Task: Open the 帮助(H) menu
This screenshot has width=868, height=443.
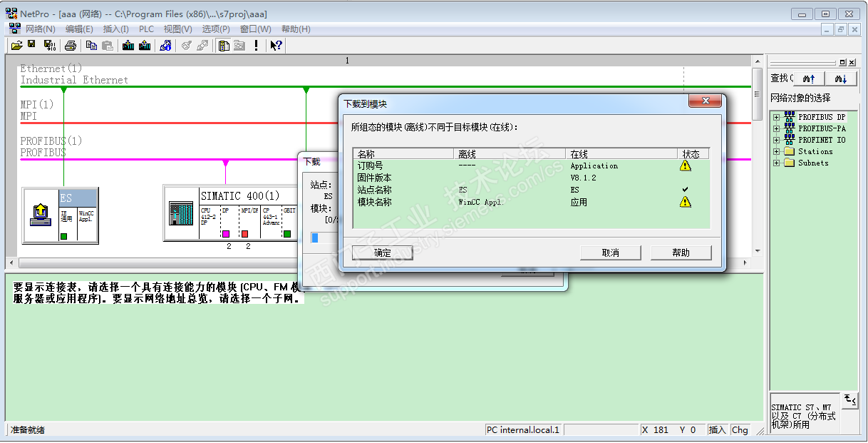Action: point(296,29)
